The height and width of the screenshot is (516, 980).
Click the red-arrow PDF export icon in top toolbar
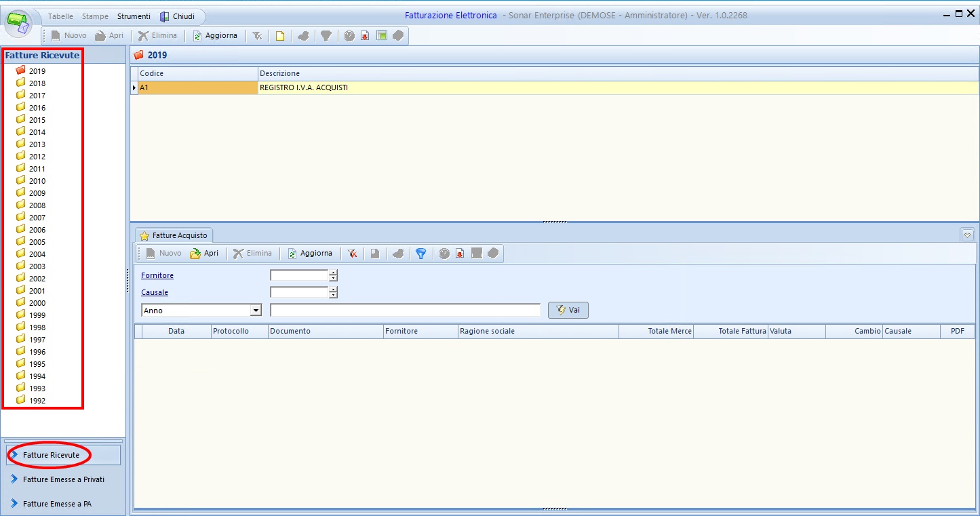click(x=365, y=36)
